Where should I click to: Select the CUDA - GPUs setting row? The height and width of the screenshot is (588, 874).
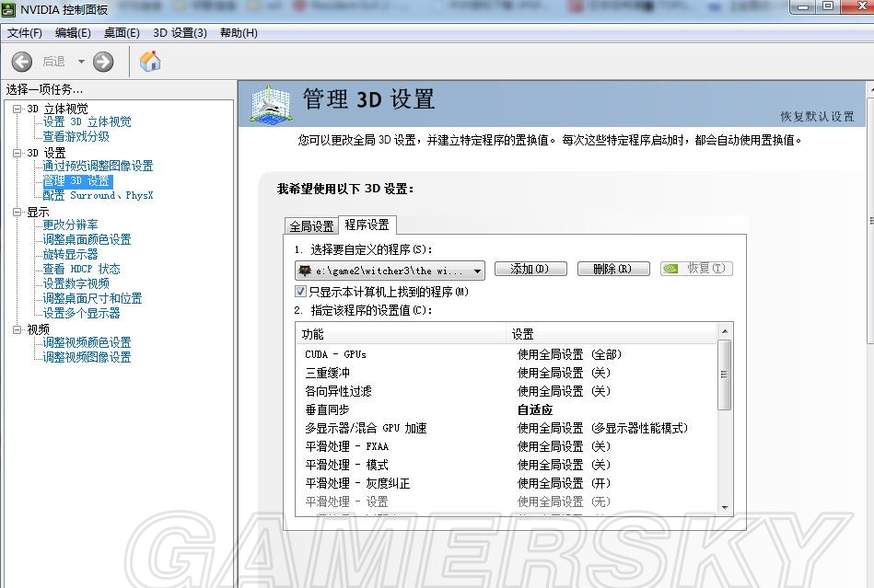click(507, 354)
